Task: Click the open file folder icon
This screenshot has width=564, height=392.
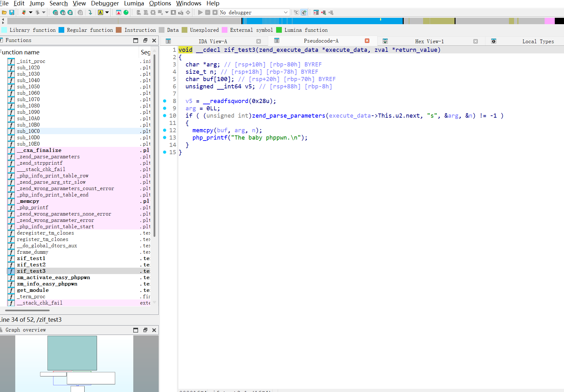Action: [x=4, y=12]
